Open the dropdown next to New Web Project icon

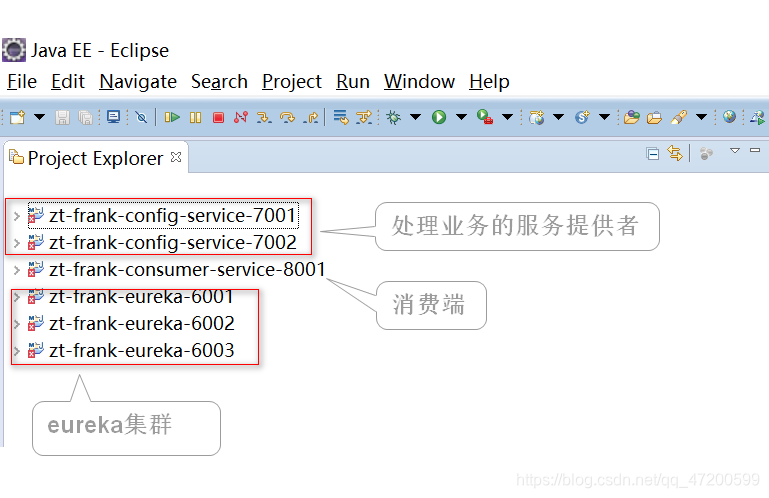point(559,117)
